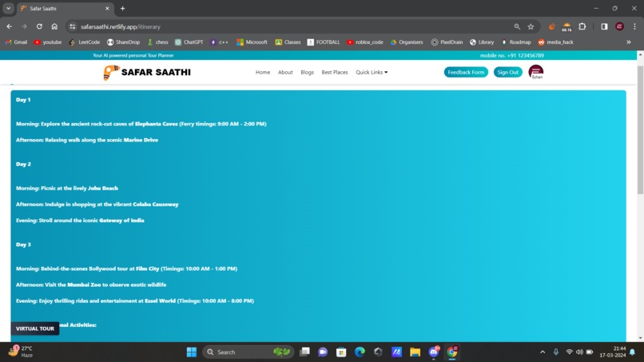Open the ChatGPT bookmark
Image resolution: width=644 pixels, height=362 pixels.
pyautogui.click(x=189, y=42)
